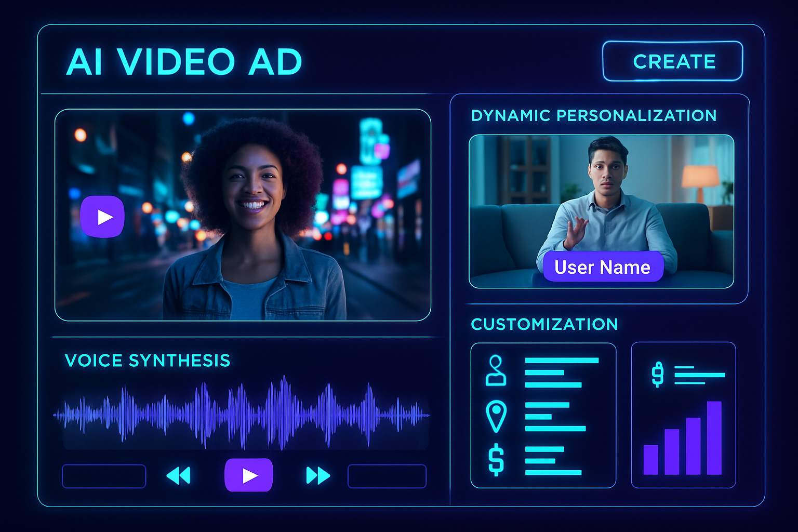Click text lines beside large dollar icon
The height and width of the screenshot is (532, 798).
click(x=553, y=461)
